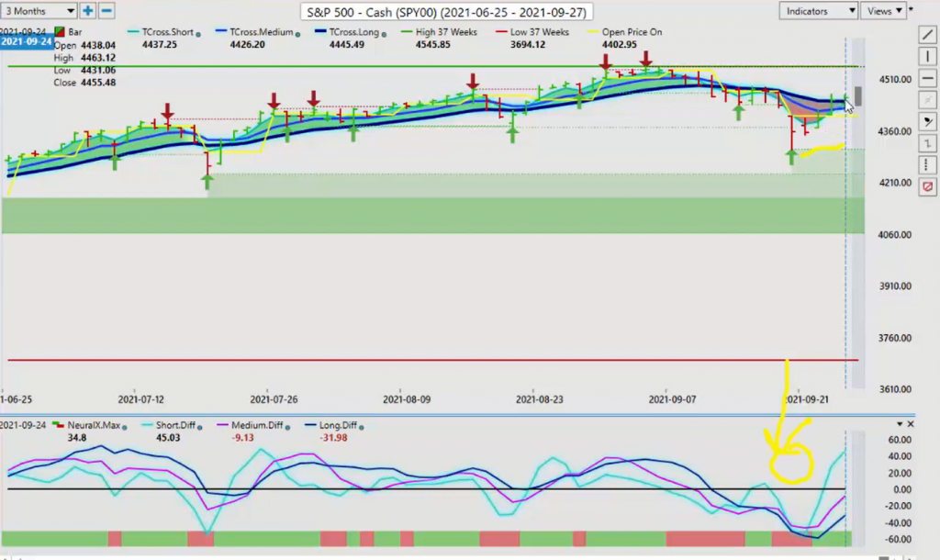The image size is (940, 560).
Task: Select the dotted vertical line tool
Action: tap(927, 165)
